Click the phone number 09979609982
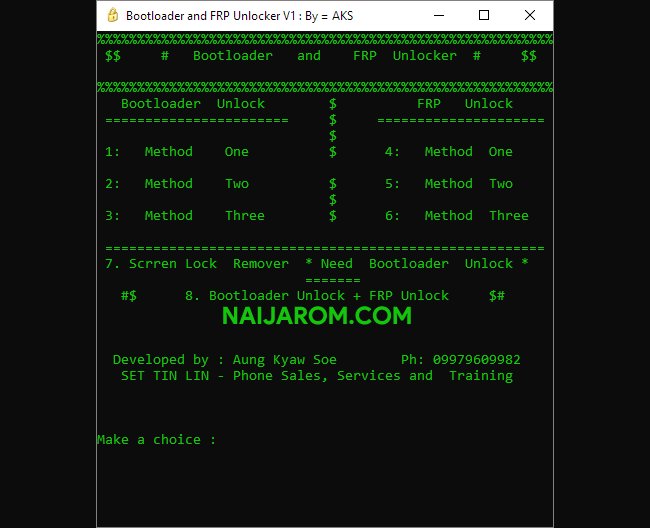This screenshot has height=528, width=650. pos(477,360)
